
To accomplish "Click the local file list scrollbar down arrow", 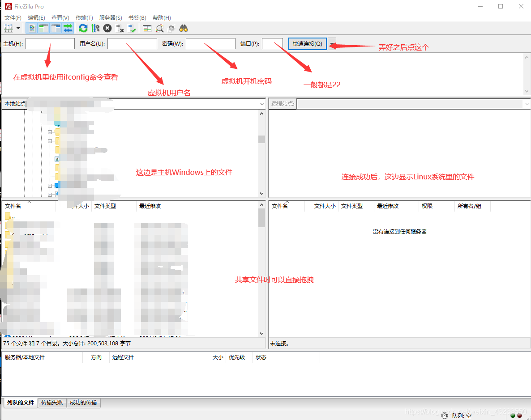I will (x=261, y=333).
